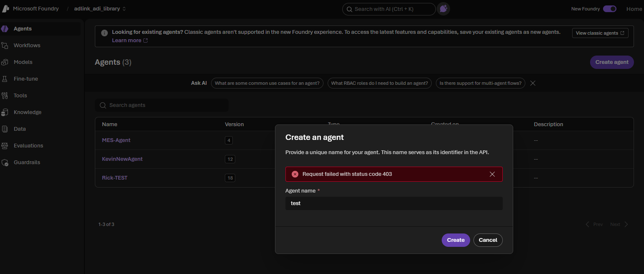
Task: Ask about multi-agent flow support
Action: click(x=480, y=83)
